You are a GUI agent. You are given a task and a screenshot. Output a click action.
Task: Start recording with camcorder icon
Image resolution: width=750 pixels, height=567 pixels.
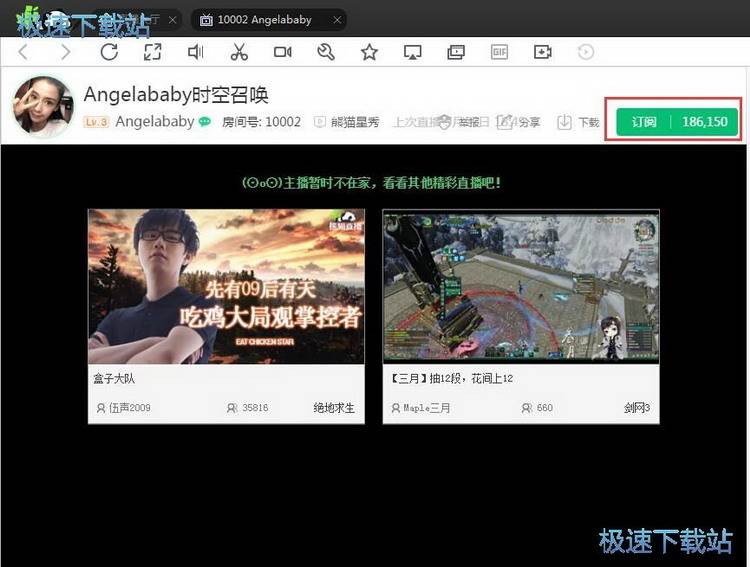pos(283,52)
